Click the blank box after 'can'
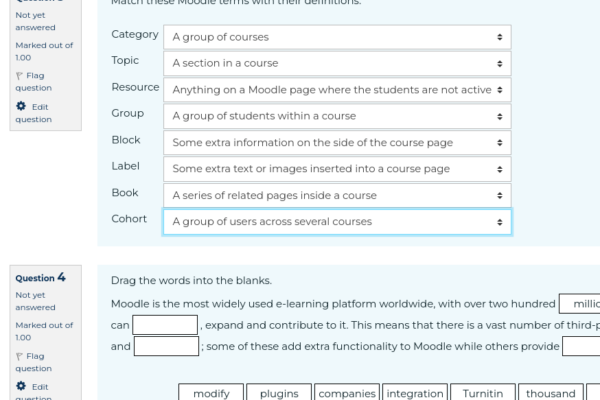The height and width of the screenshot is (400, 600). click(x=165, y=325)
